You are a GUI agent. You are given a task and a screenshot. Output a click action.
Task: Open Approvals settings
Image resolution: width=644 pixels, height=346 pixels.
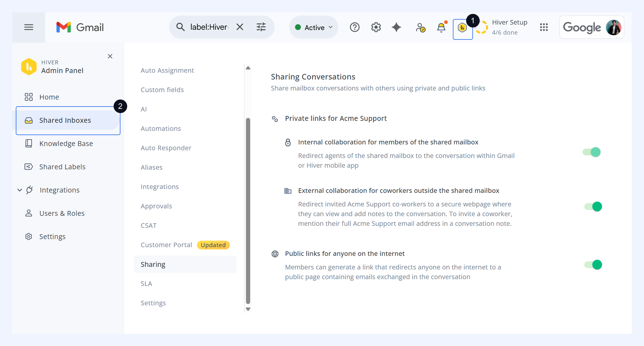point(156,206)
